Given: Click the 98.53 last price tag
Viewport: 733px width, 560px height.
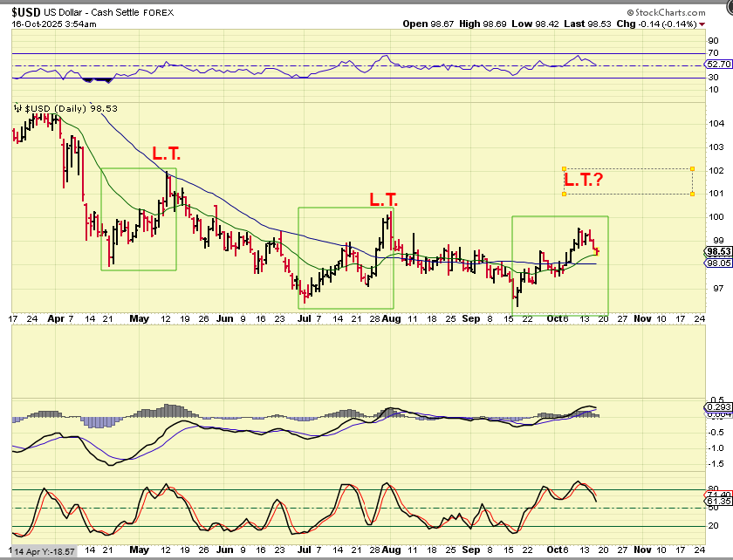Looking at the screenshot, I should coord(717,251).
